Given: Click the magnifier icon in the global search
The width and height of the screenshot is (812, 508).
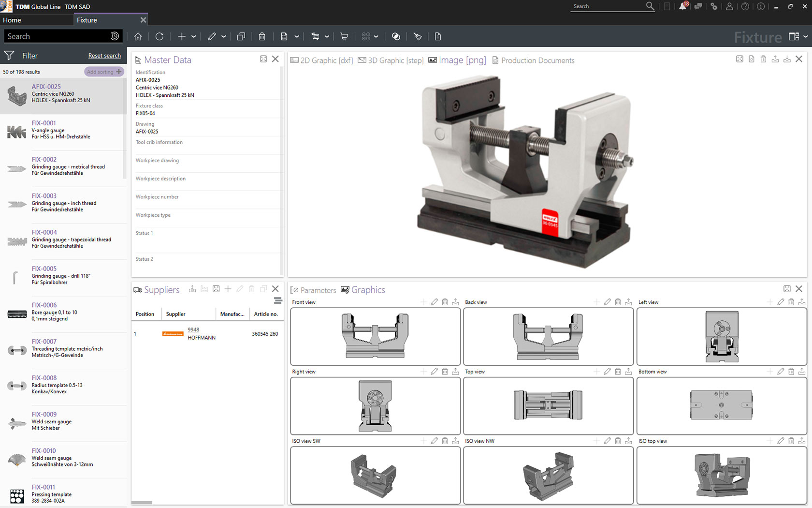Looking at the screenshot, I should point(650,6).
